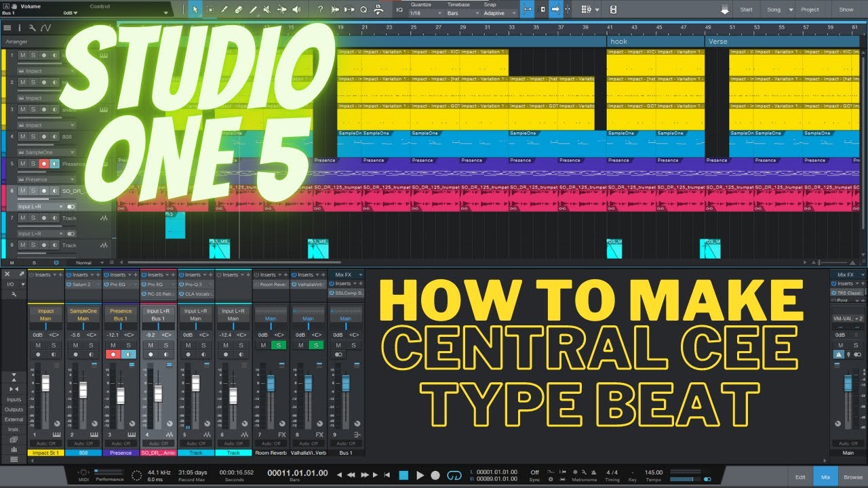Click the Stop button in transport
Viewport: 868px width, 488px height.
(404, 475)
